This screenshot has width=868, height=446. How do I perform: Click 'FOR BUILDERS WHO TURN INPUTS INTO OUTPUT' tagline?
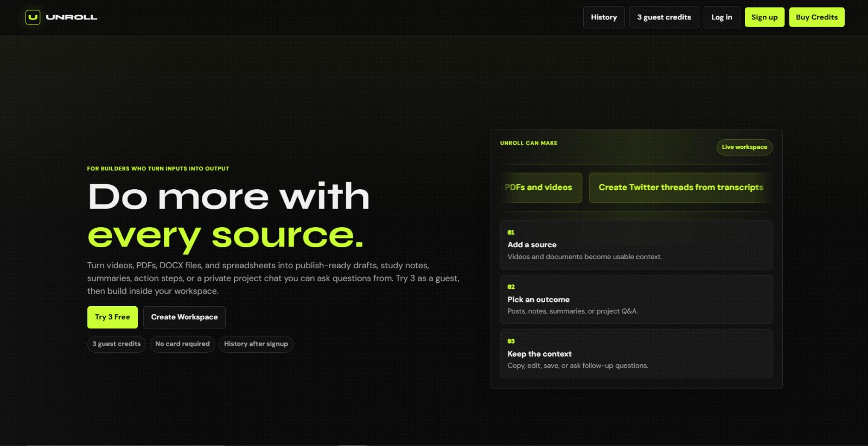pos(158,169)
